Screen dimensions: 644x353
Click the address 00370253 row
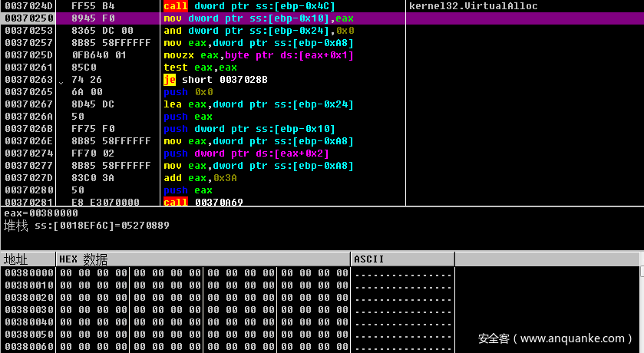click(28, 31)
